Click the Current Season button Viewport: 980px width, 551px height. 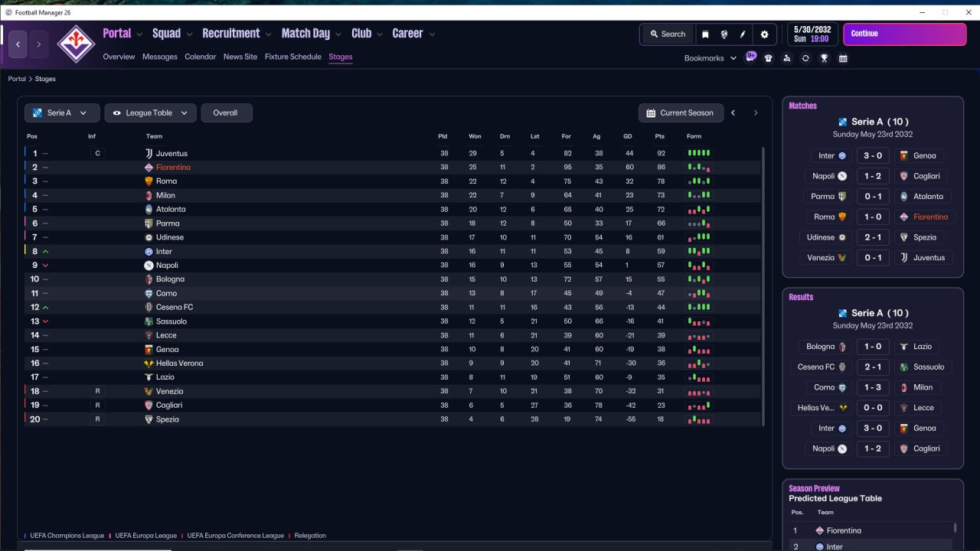pos(681,113)
